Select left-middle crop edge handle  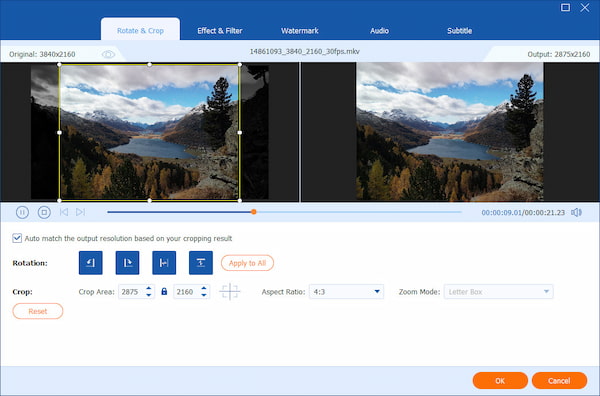click(59, 132)
